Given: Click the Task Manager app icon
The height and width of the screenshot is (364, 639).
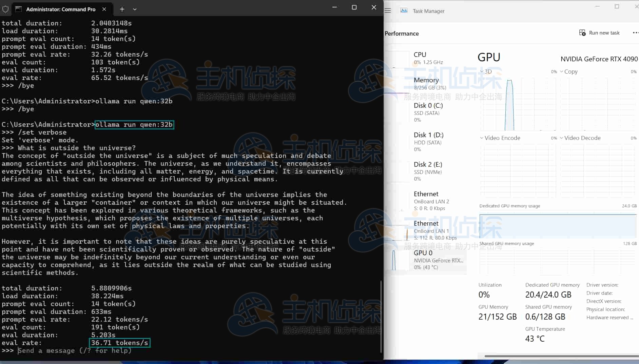Looking at the screenshot, I should tap(404, 11).
